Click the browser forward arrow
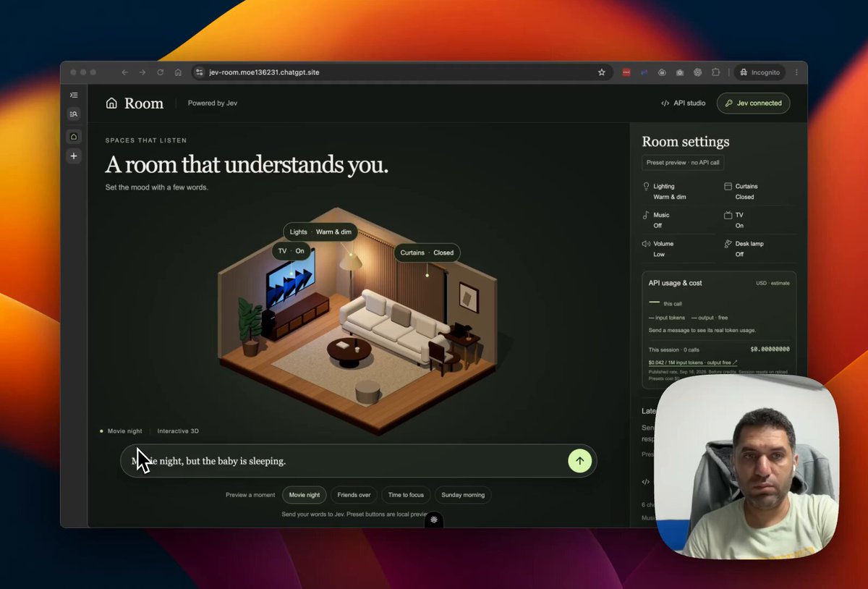The height and width of the screenshot is (589, 868). pos(142,72)
